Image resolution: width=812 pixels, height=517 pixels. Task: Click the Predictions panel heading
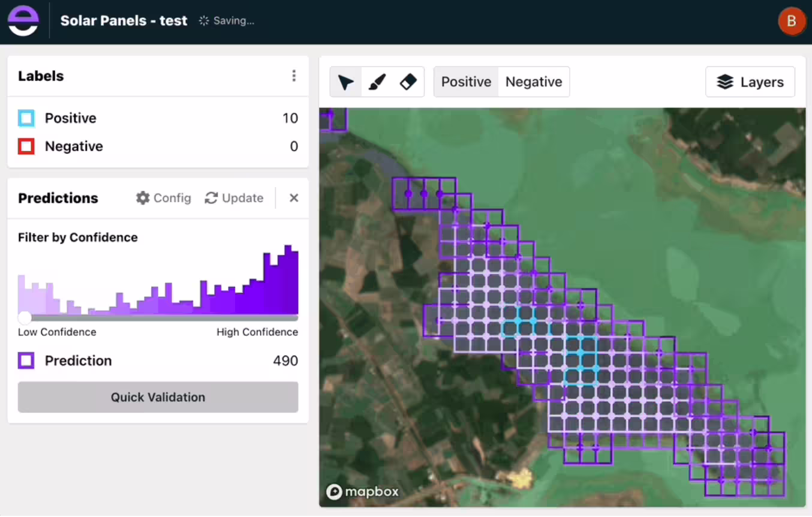click(x=58, y=199)
